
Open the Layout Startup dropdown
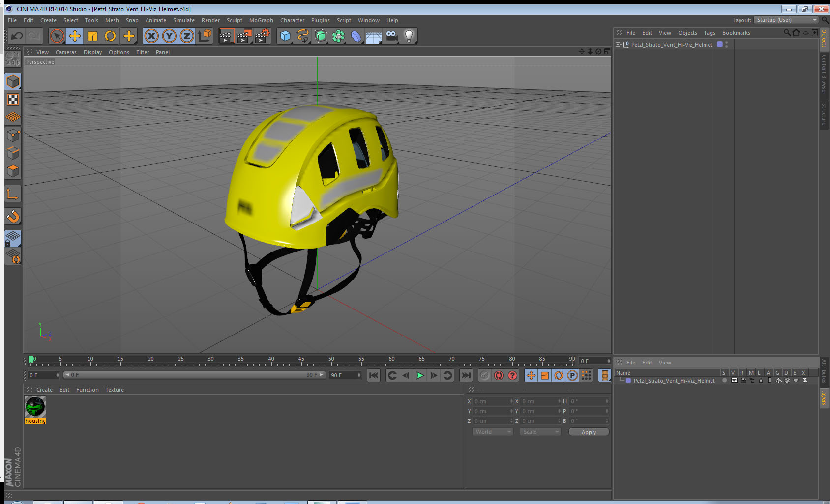tap(786, 20)
